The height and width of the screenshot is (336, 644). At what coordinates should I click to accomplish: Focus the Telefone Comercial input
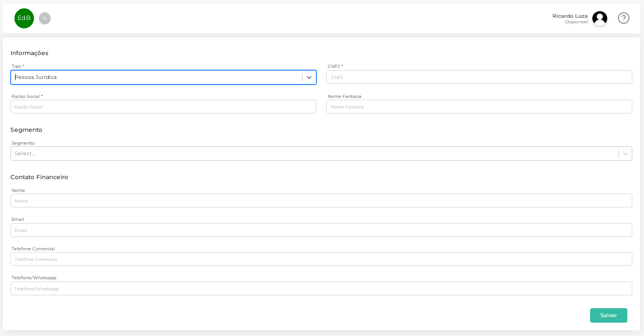click(x=321, y=259)
